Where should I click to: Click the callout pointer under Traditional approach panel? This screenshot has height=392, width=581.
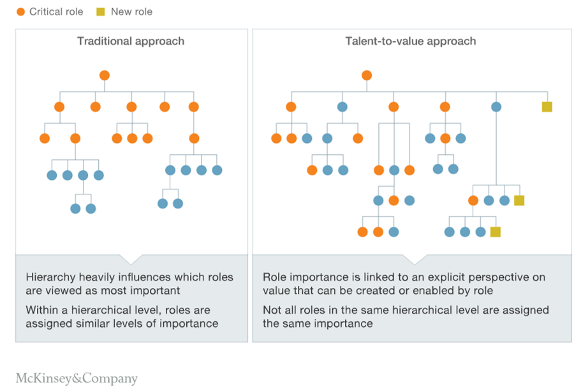click(x=131, y=259)
